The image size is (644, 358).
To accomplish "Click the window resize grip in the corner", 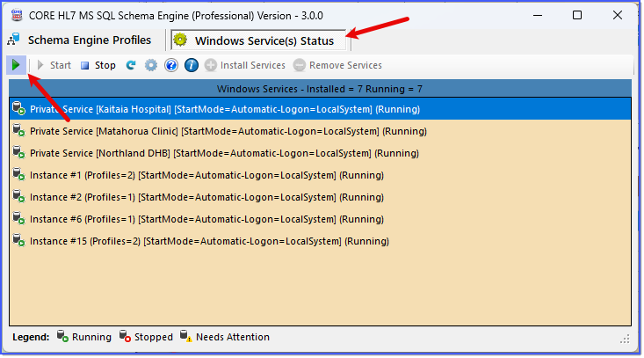I will coord(625,340).
